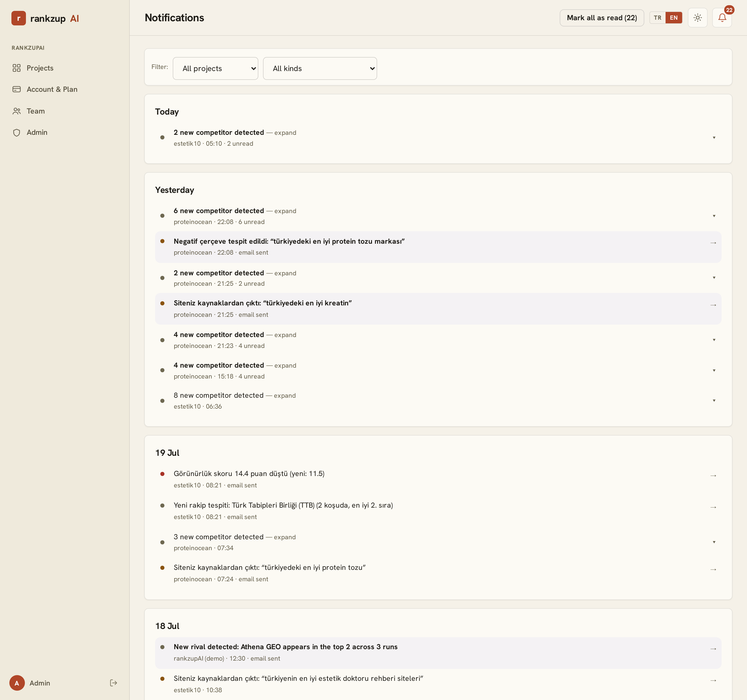This screenshot has height=700, width=747.
Task: Click the unread dot beside 6 new competitor detected
Action: 162,215
